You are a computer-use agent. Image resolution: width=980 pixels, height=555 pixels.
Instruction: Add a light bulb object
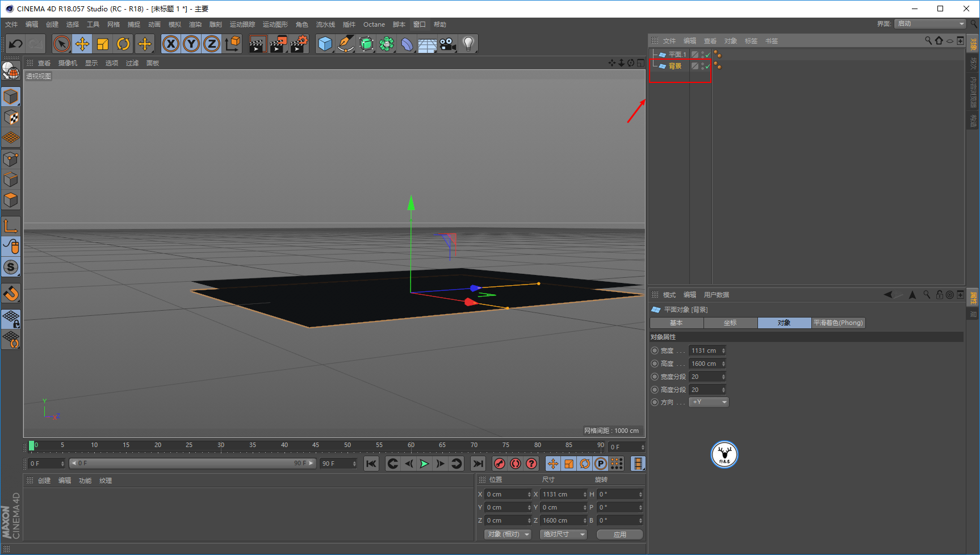[468, 44]
